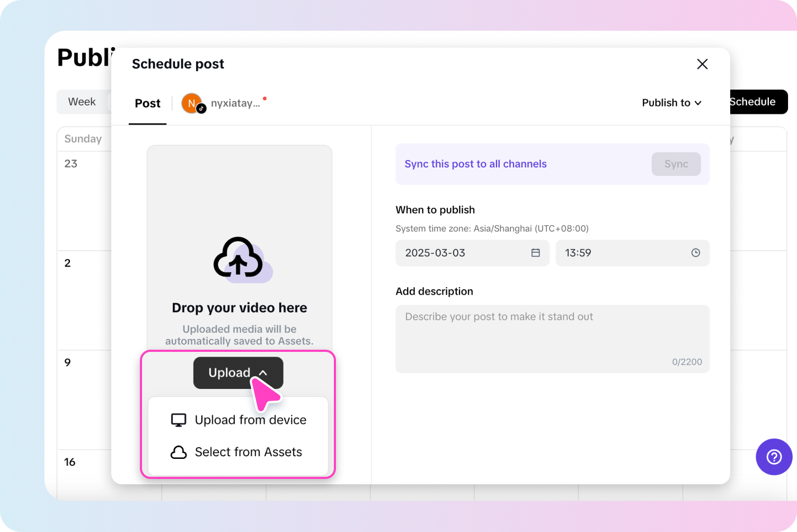The height and width of the screenshot is (532, 797).
Task: Select the Week view tab
Action: [82, 102]
